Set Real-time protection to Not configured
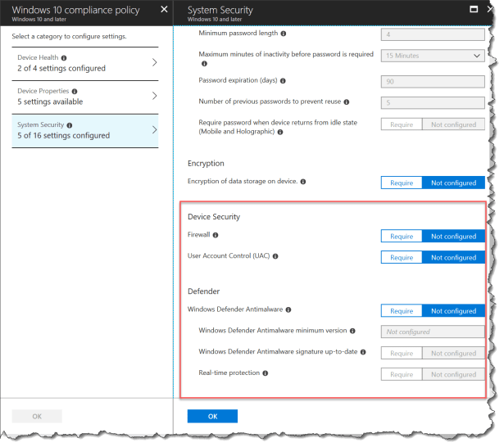504x447 pixels. click(453, 374)
